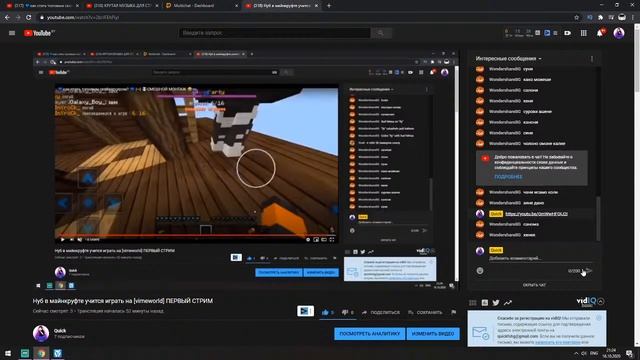Focus the YouTube search input field
Screen dimensions: 640x360
pyautogui.click(x=274, y=33)
